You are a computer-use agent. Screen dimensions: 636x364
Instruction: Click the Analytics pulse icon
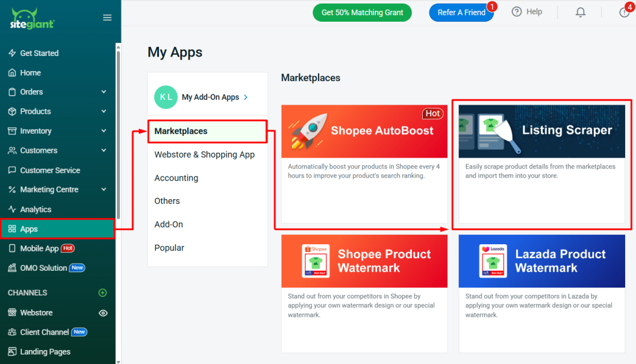click(12, 209)
